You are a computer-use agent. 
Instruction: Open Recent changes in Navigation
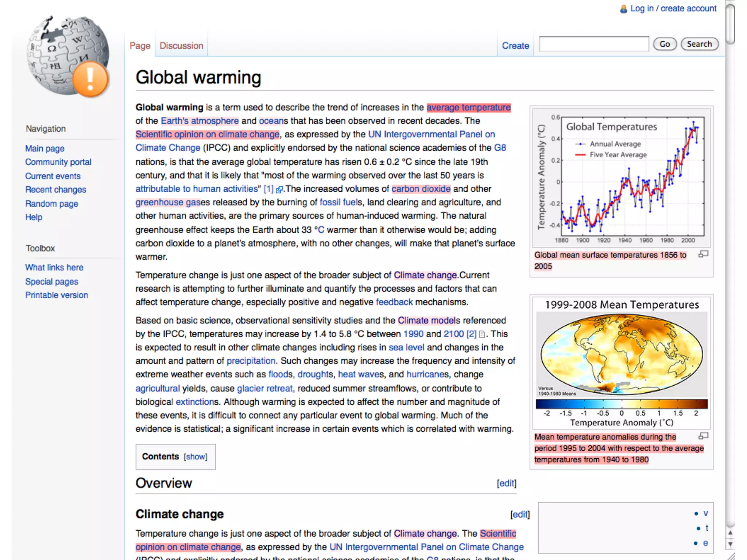(x=55, y=190)
